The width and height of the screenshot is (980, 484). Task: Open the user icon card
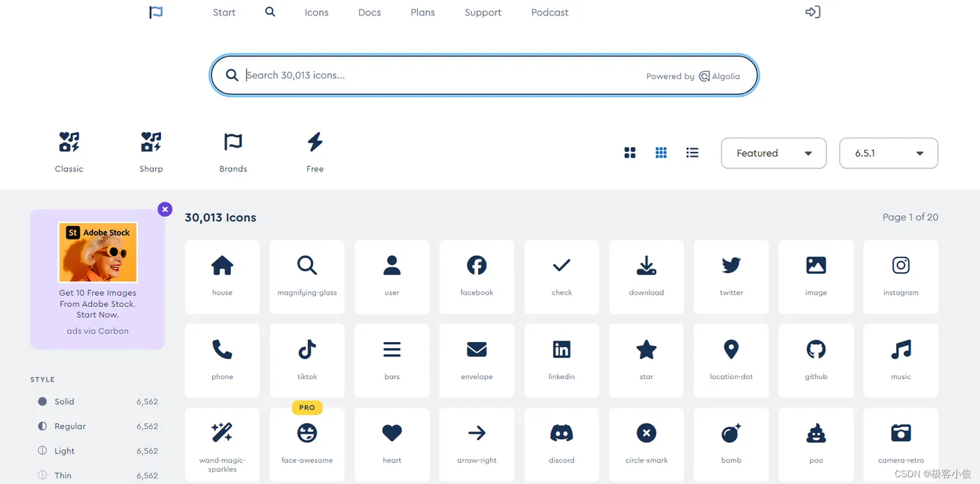click(x=392, y=277)
